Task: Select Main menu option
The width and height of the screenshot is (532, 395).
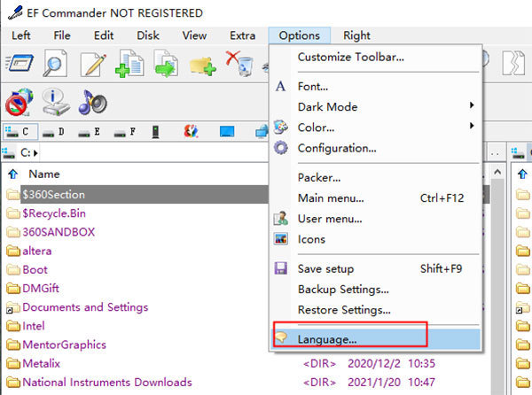Action: tap(376, 198)
